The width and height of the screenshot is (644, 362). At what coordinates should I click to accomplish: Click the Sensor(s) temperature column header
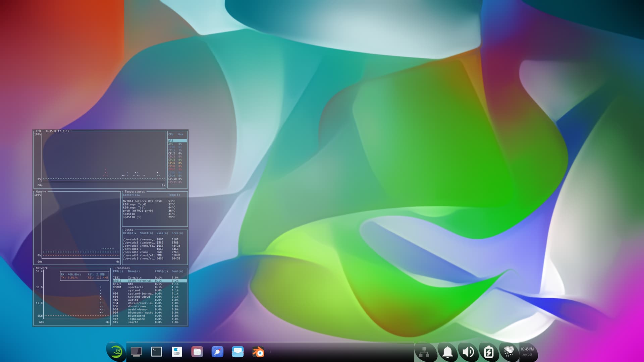tap(131, 195)
